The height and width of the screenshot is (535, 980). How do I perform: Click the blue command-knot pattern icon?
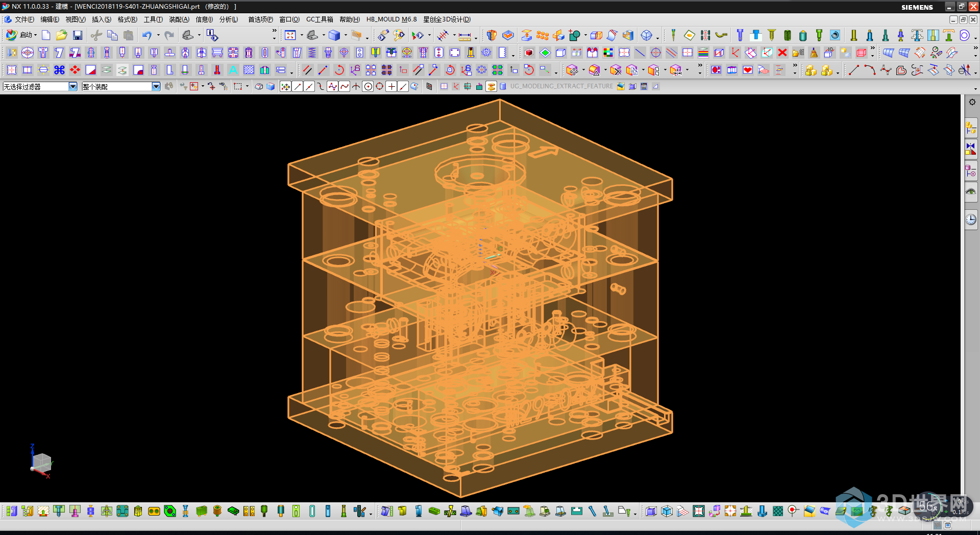coord(59,70)
